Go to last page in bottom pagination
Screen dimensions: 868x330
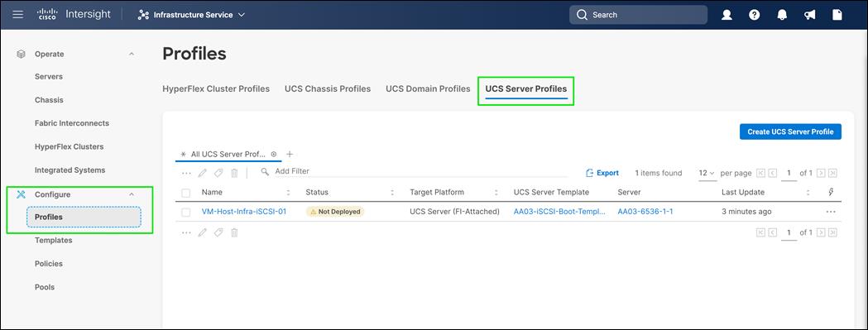pyautogui.click(x=832, y=232)
